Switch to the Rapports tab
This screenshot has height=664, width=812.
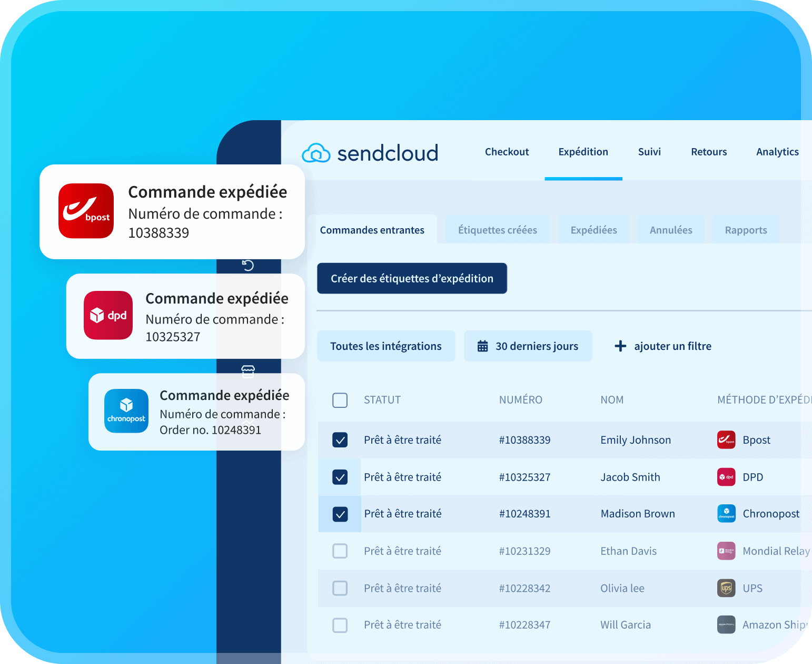(x=746, y=230)
